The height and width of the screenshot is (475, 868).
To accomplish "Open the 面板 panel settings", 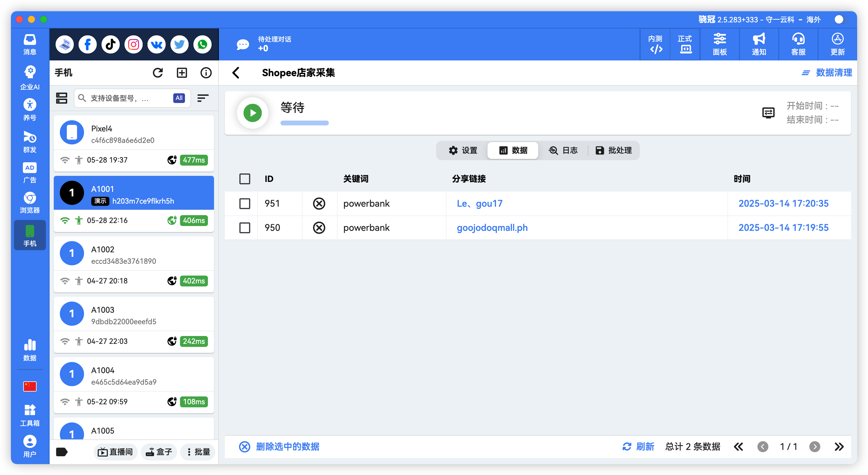I will [x=720, y=44].
